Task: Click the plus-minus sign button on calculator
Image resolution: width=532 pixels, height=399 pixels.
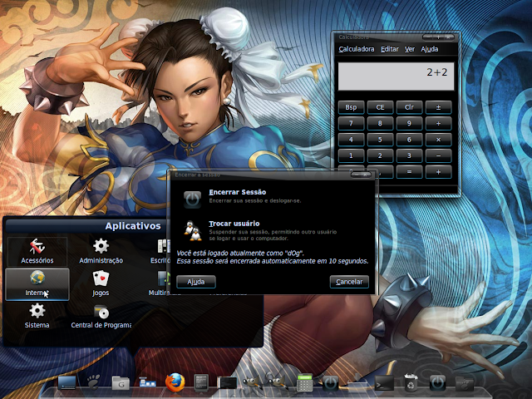Action: [x=438, y=107]
